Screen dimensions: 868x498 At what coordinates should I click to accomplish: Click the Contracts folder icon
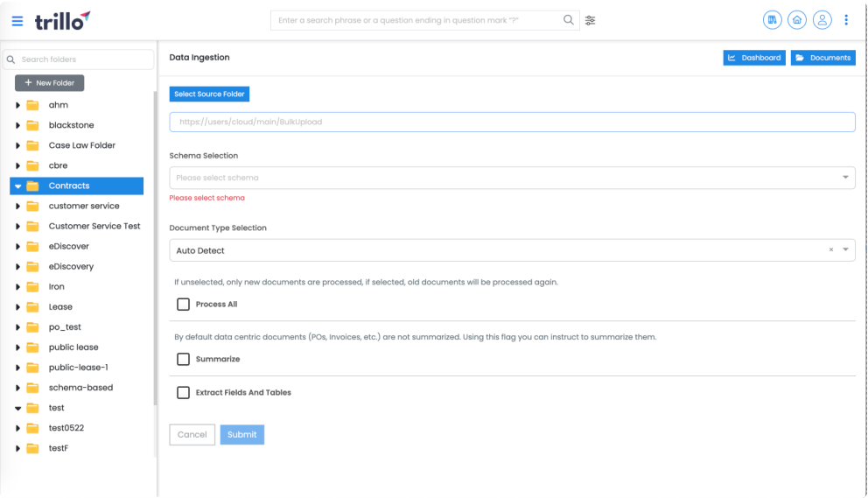tap(32, 186)
